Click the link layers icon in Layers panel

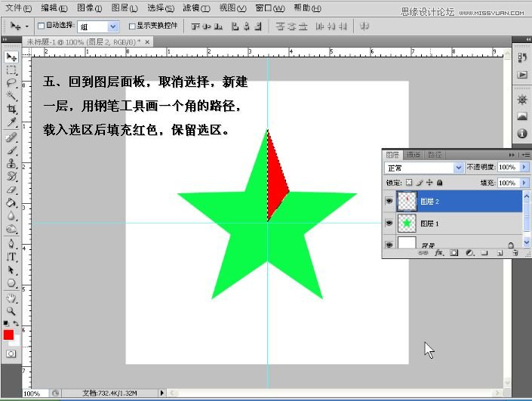coord(423,253)
